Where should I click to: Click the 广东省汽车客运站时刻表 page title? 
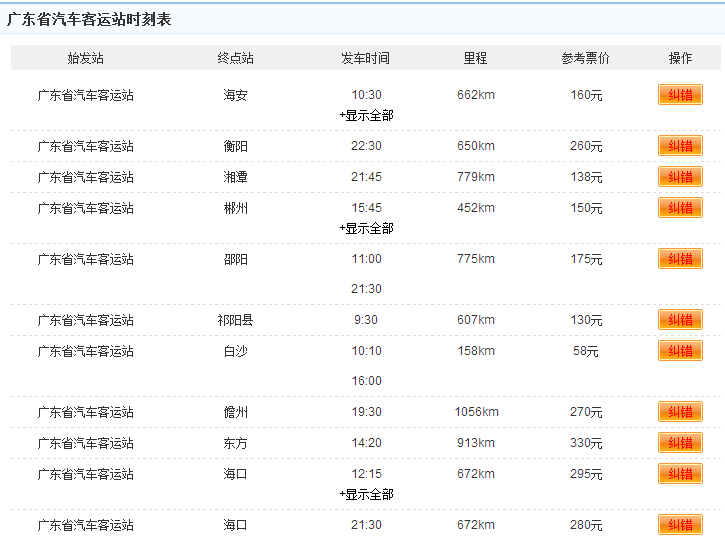89,19
